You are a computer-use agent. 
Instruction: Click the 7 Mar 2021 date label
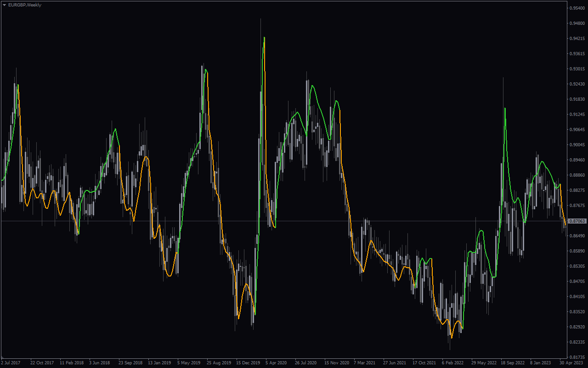(x=364, y=363)
